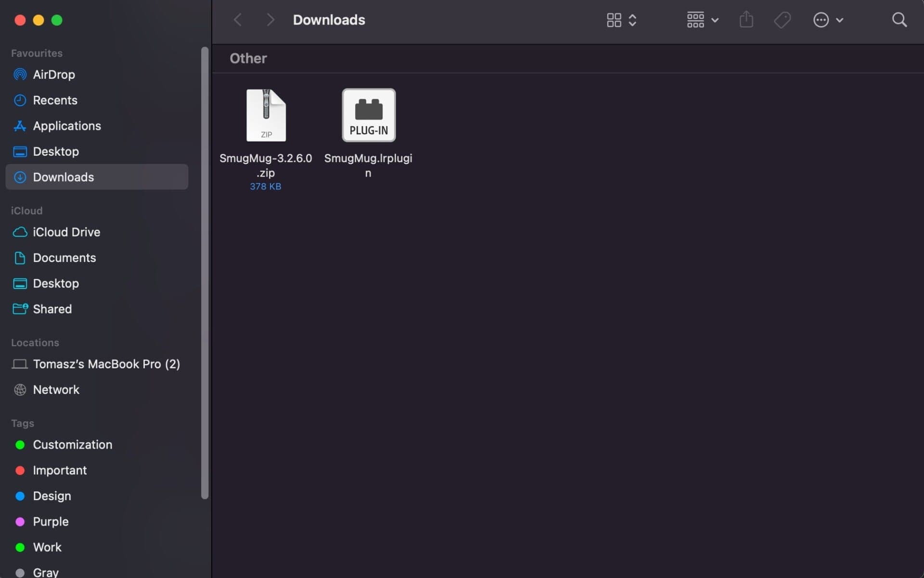Image resolution: width=924 pixels, height=578 pixels.
Task: Select the grid view icon in the toolbar
Action: coord(613,20)
